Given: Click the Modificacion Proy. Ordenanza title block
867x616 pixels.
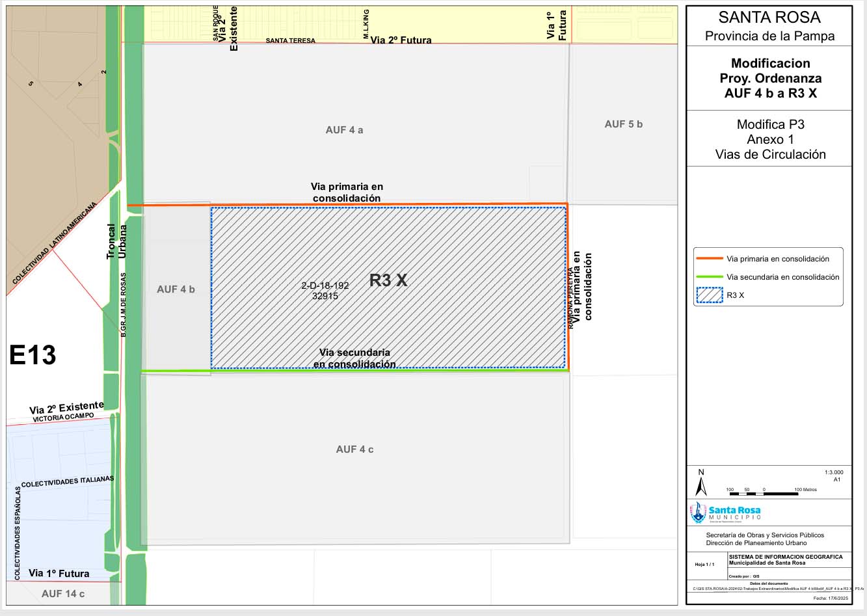Looking at the screenshot, I should 770,78.
